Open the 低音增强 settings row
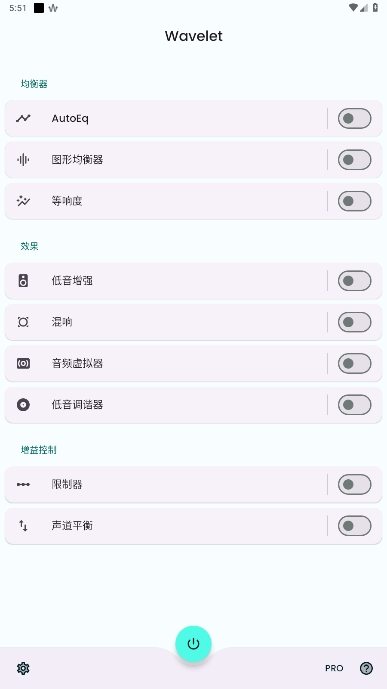The height and width of the screenshot is (689, 387). click(x=166, y=281)
